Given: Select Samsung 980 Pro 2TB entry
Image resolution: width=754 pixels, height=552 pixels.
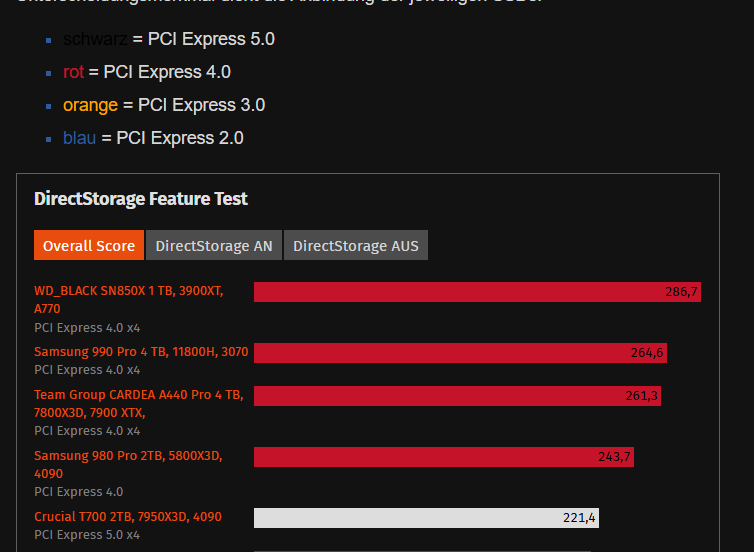Looking at the screenshot, I should point(128,456).
